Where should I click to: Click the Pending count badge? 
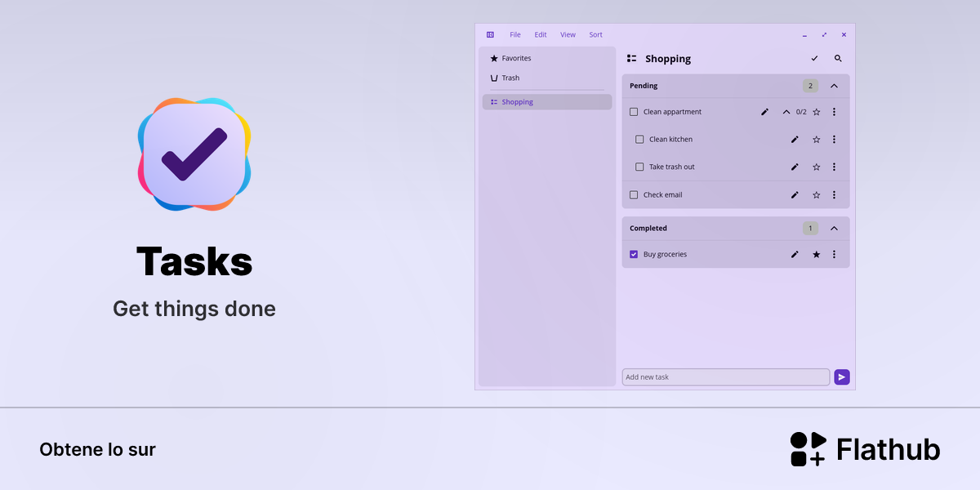click(810, 86)
